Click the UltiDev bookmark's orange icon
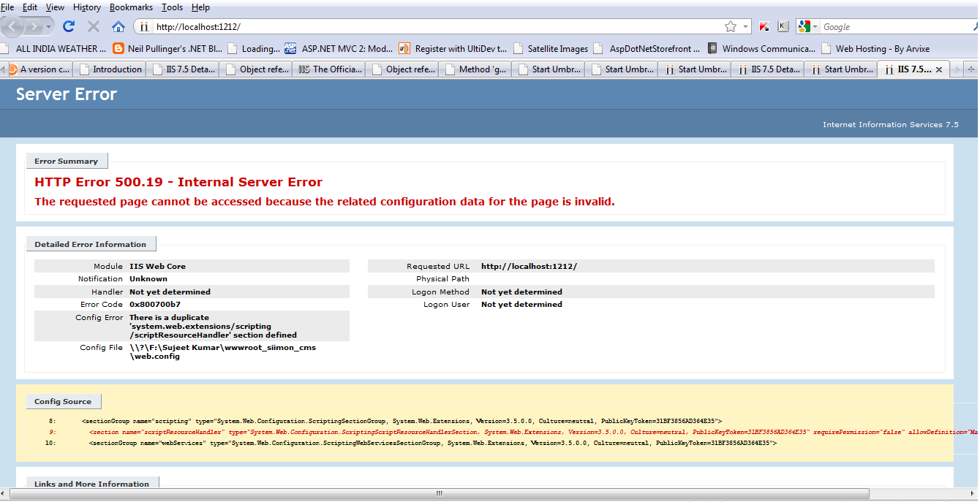Screen dimensions: 980x502 pyautogui.click(x=404, y=49)
